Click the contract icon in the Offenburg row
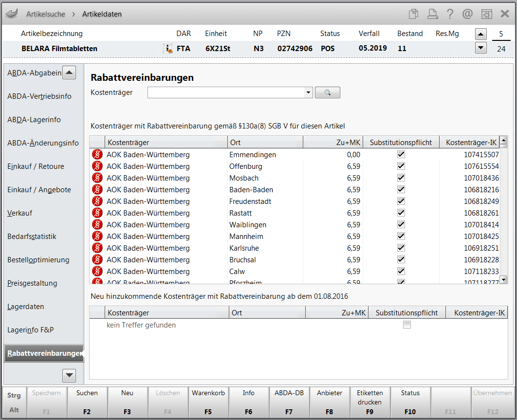Screen dimensions: 517x420 (97, 166)
